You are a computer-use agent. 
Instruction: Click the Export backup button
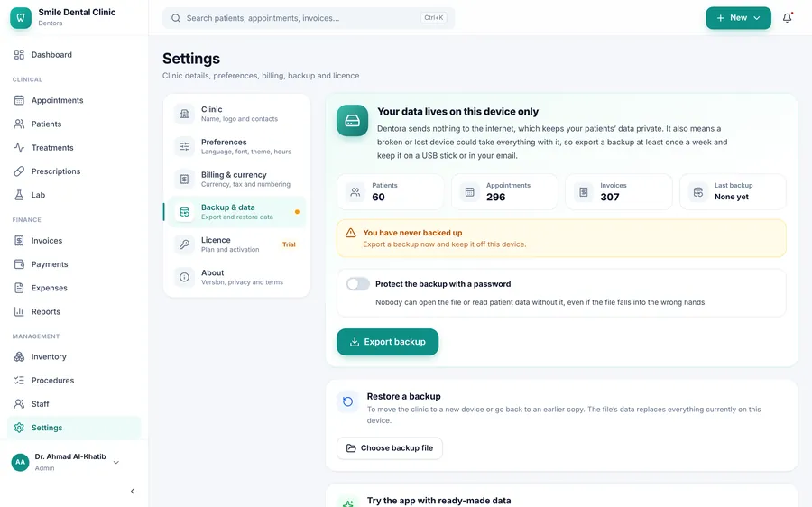pos(387,342)
